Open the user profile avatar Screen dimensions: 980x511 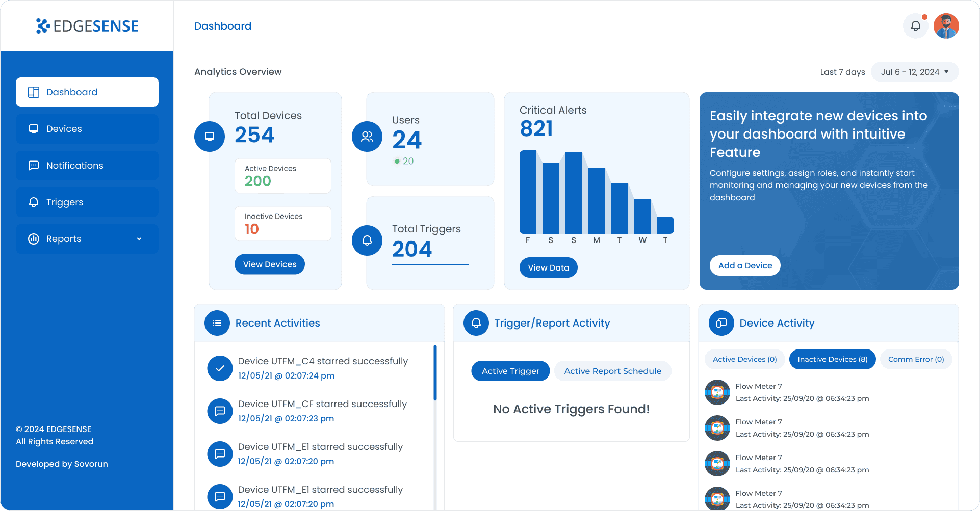(946, 26)
